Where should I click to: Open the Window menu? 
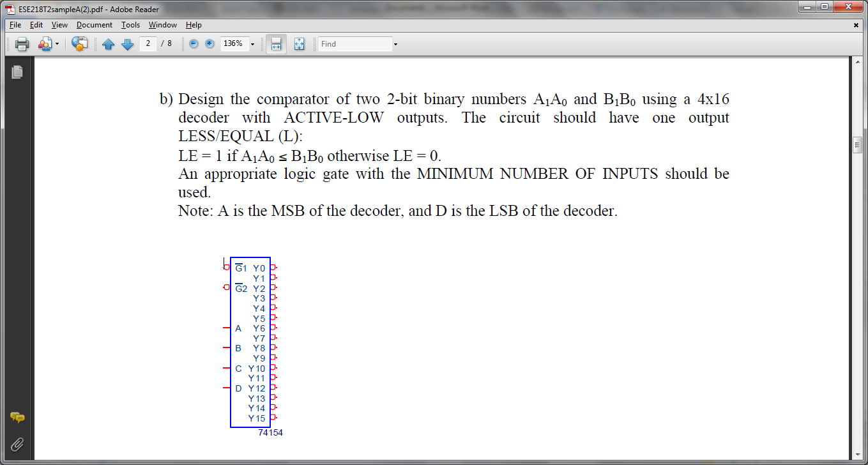(163, 25)
